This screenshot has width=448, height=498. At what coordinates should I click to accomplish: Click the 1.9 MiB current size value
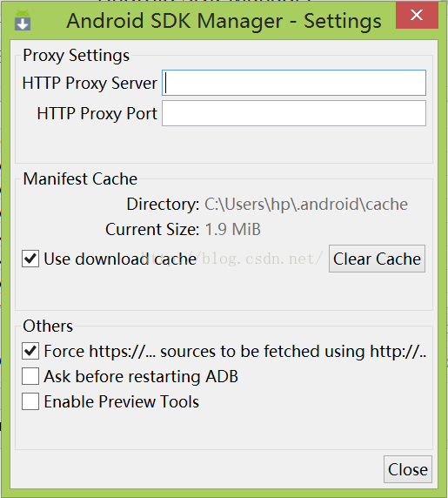(233, 229)
